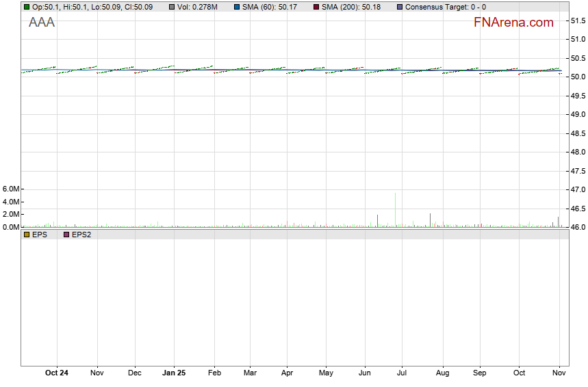Click the Jan 25 date axis label

click(174, 373)
